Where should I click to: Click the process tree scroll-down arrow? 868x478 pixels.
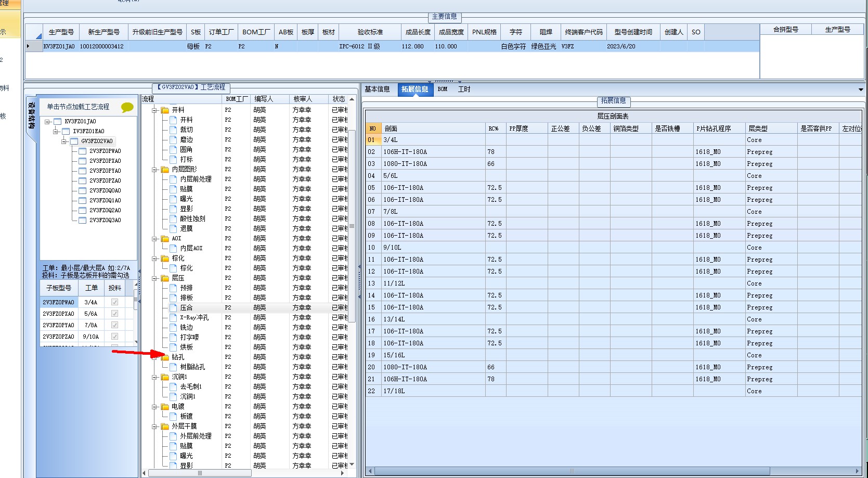click(x=352, y=464)
